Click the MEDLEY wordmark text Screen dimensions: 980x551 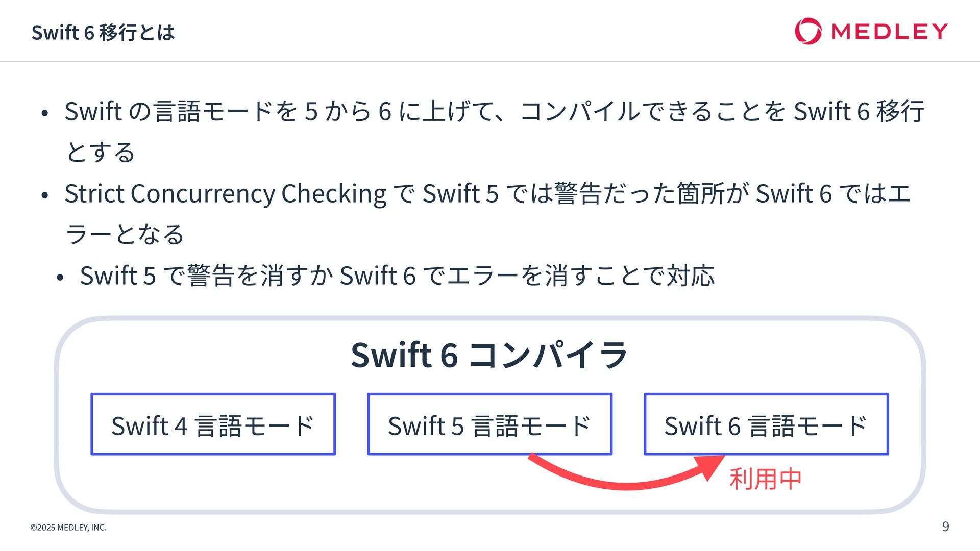tap(890, 31)
